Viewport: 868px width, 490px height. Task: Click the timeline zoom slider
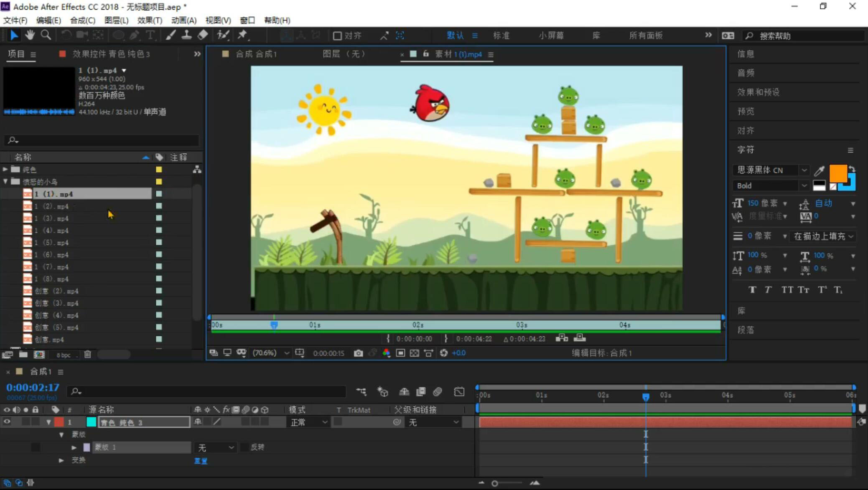(x=495, y=483)
